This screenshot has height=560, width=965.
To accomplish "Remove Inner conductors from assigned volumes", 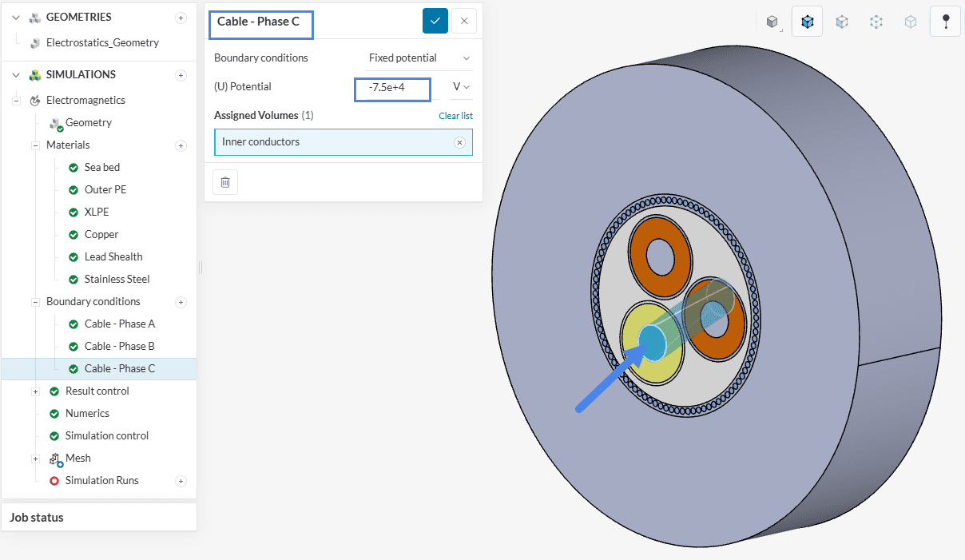I will pyautogui.click(x=459, y=142).
